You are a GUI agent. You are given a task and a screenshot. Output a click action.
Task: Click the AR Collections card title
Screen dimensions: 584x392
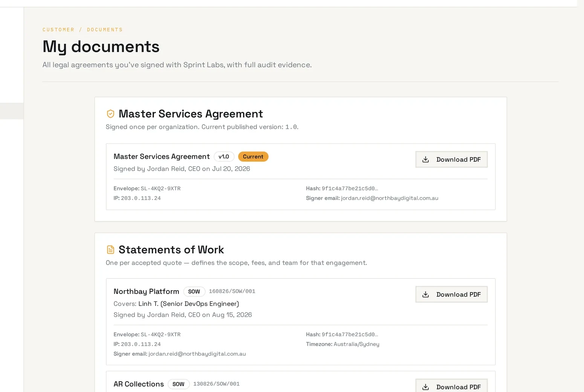pyautogui.click(x=139, y=384)
